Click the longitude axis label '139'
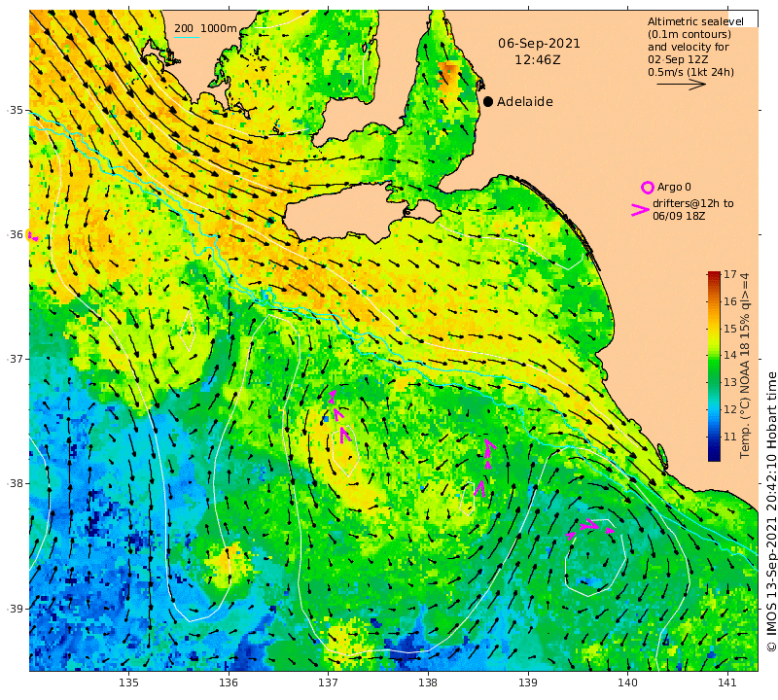The width and height of the screenshot is (778, 700). click(x=528, y=682)
